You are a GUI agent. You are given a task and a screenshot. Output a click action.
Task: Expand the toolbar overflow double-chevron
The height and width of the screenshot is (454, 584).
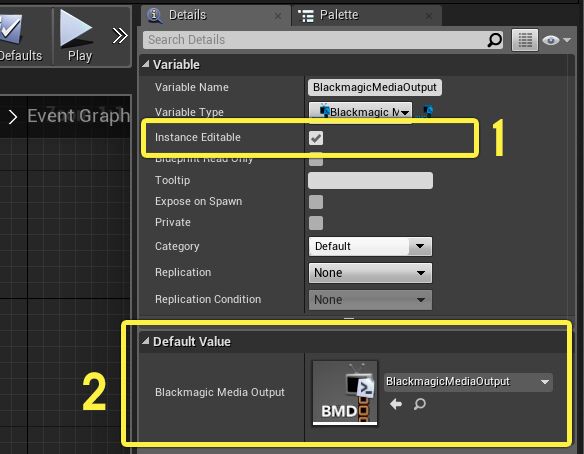[120, 36]
